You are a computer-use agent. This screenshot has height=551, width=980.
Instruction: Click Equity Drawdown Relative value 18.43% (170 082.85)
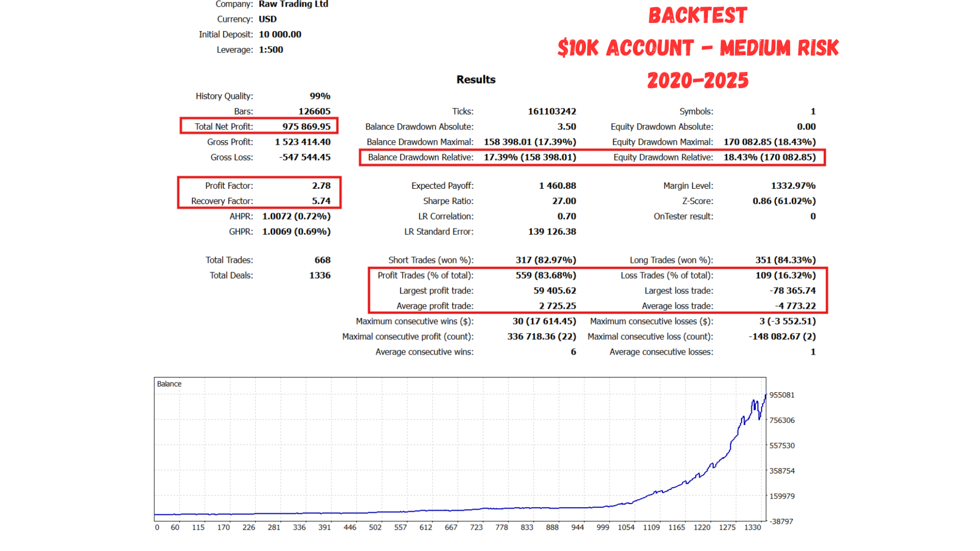coord(770,157)
